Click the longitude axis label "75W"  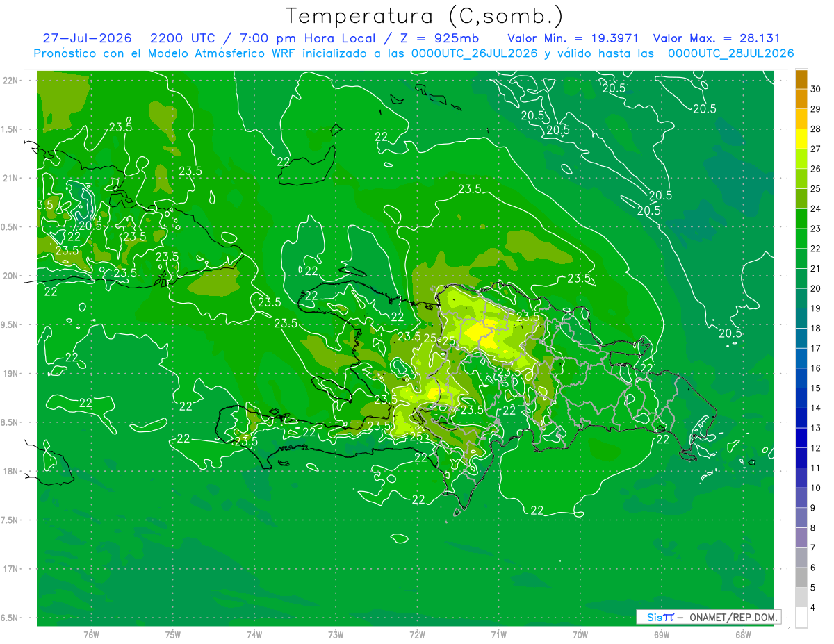[173, 634]
